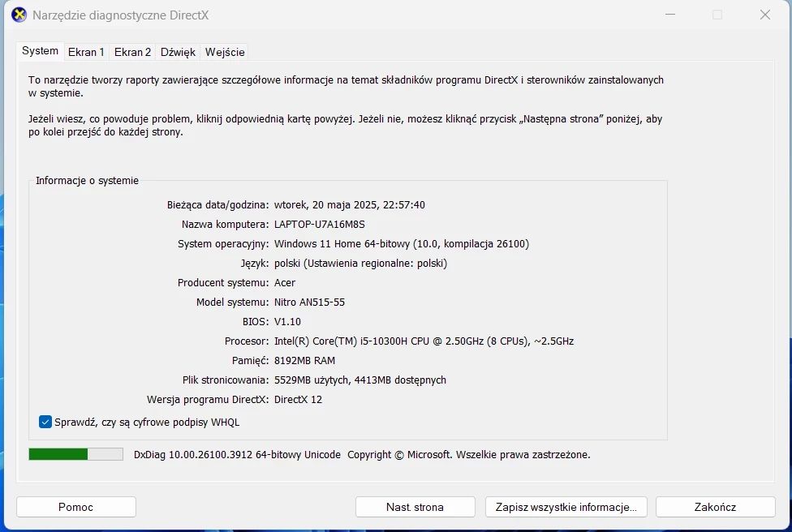Click the 'Plik stronicowania:' label
792x532 pixels.
click(x=226, y=380)
